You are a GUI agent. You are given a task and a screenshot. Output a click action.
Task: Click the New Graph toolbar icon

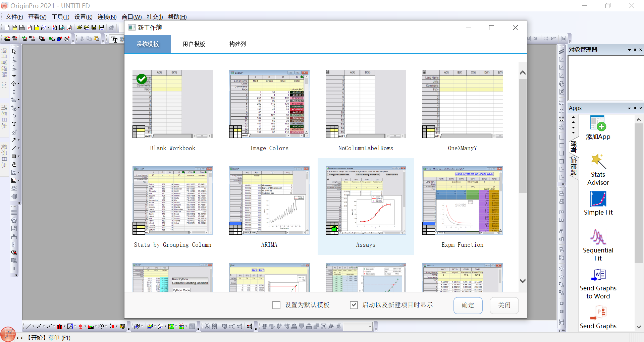pyautogui.click(x=29, y=27)
